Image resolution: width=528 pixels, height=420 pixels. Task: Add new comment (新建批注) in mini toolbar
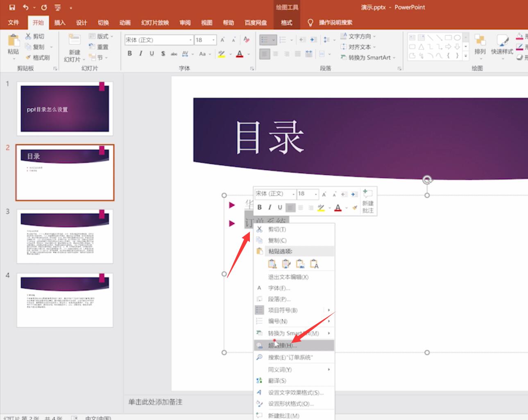coord(368,201)
